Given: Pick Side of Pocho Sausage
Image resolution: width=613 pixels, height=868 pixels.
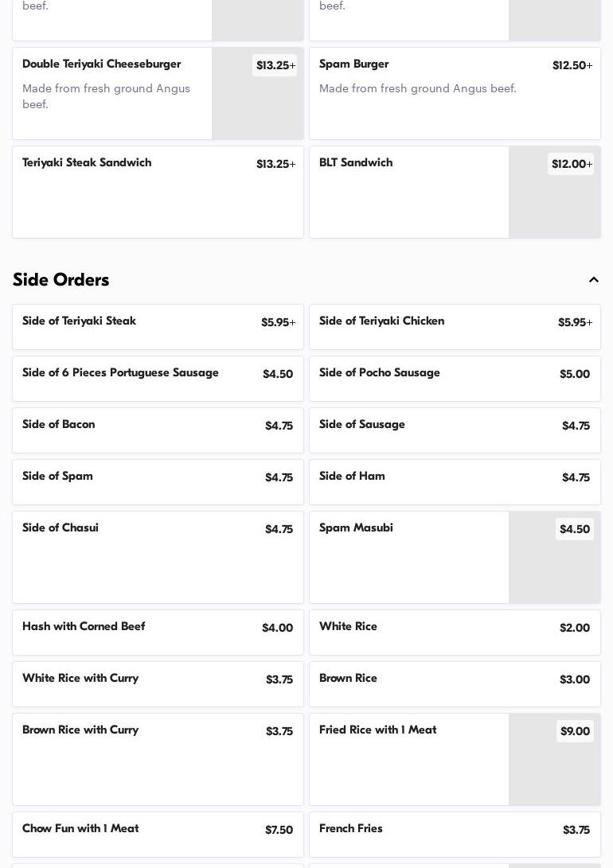Looking at the screenshot, I should (455, 379).
